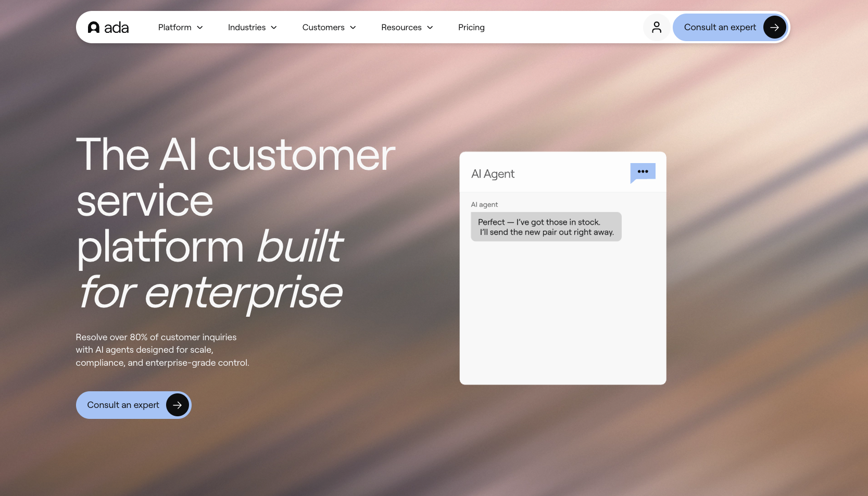Viewport: 868px width, 496px height.
Task: Select the AI agent chat message bubble
Action: pyautogui.click(x=546, y=227)
